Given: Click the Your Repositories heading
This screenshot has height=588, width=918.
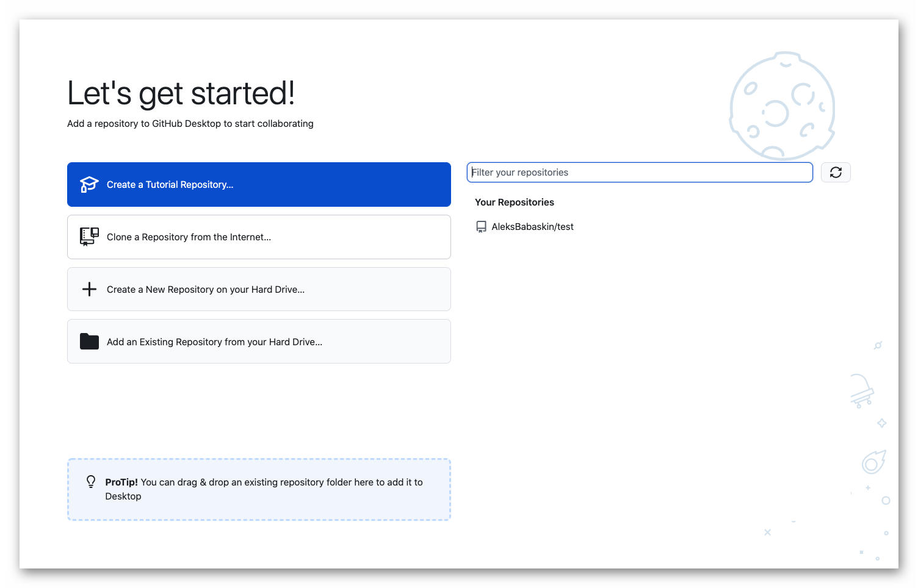Looking at the screenshot, I should pos(515,203).
